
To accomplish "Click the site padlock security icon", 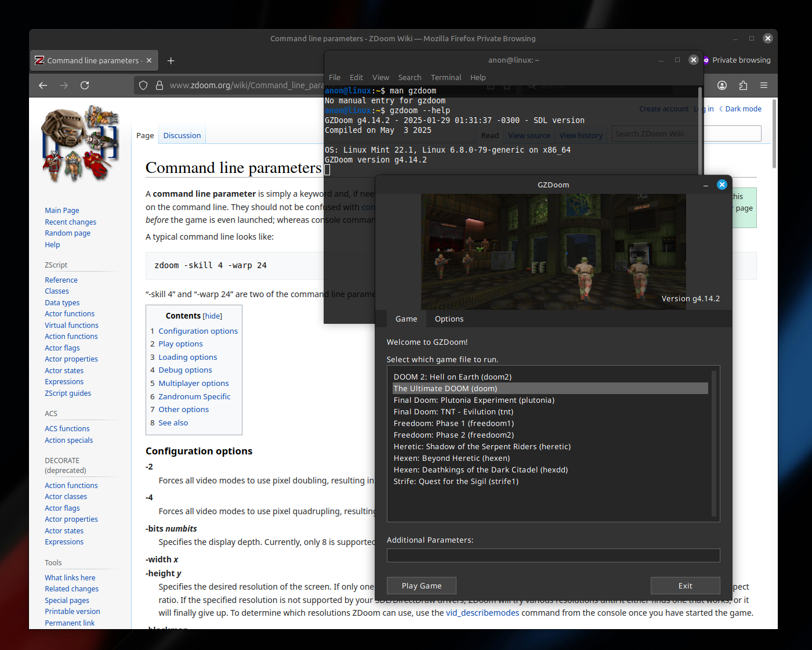I will 159,85.
